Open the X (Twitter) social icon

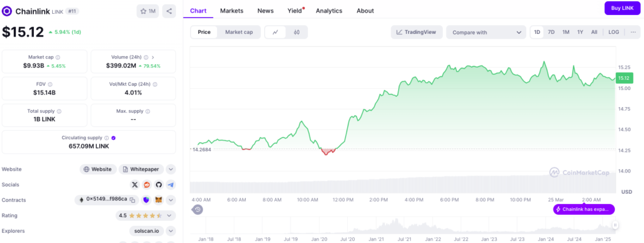[135, 184]
